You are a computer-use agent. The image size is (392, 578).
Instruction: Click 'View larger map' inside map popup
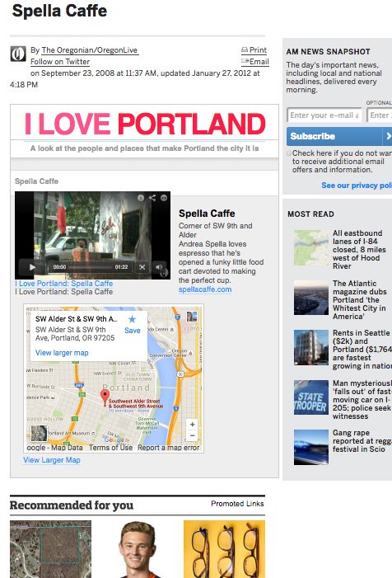pos(62,353)
